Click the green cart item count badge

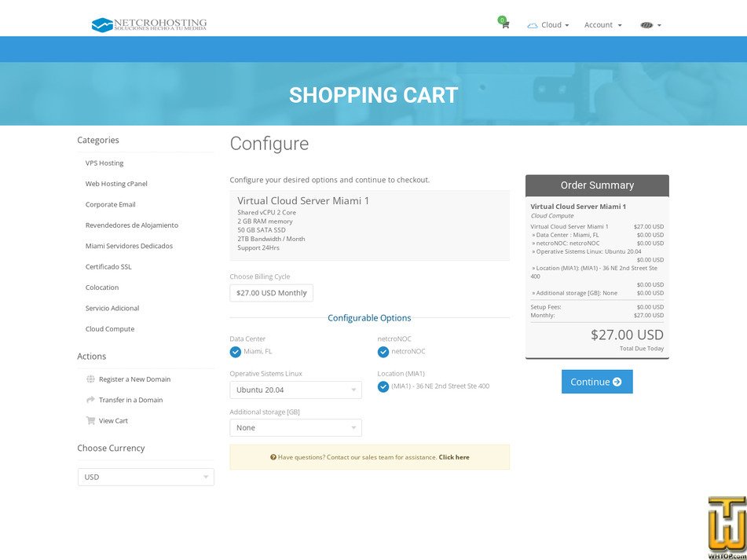(502, 18)
